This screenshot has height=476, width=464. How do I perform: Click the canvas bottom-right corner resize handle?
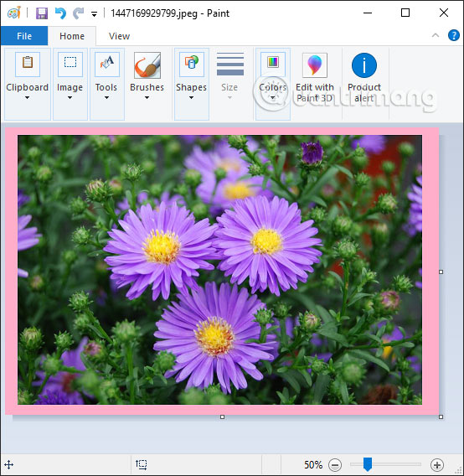441,417
